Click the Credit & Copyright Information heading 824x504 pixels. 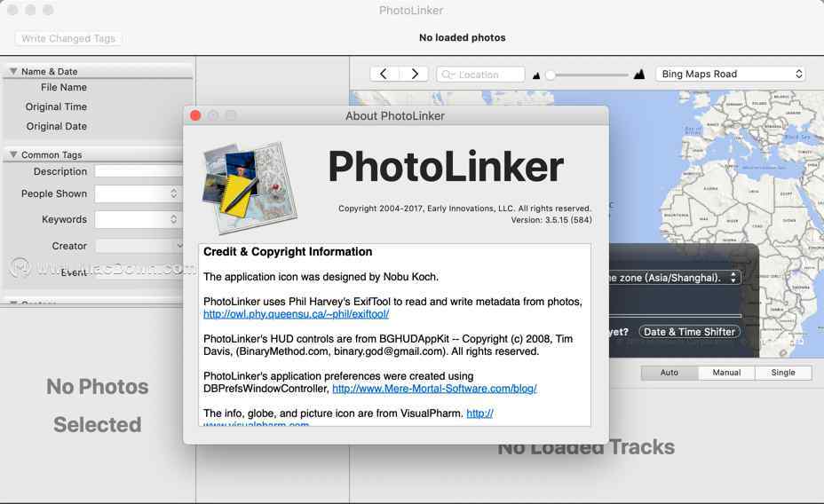288,251
